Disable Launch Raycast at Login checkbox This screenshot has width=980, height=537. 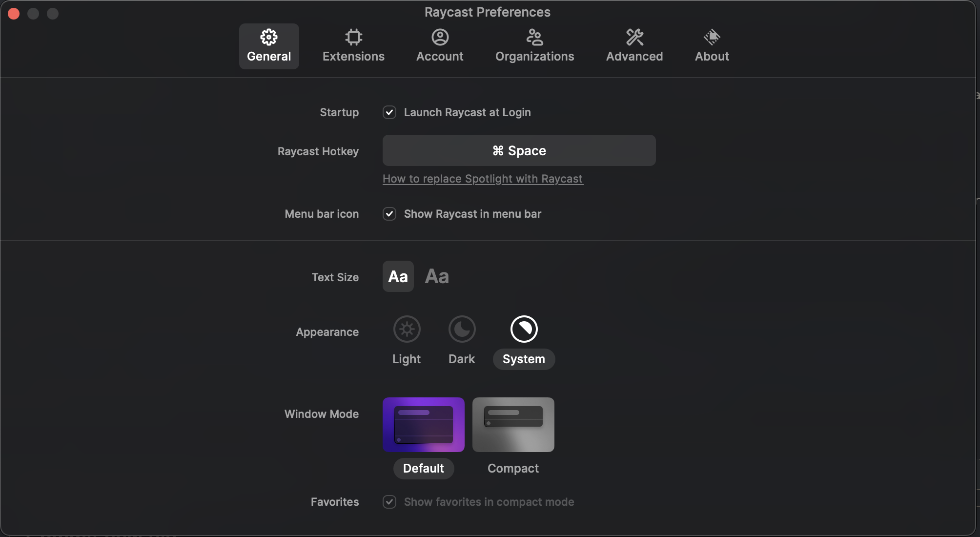389,112
